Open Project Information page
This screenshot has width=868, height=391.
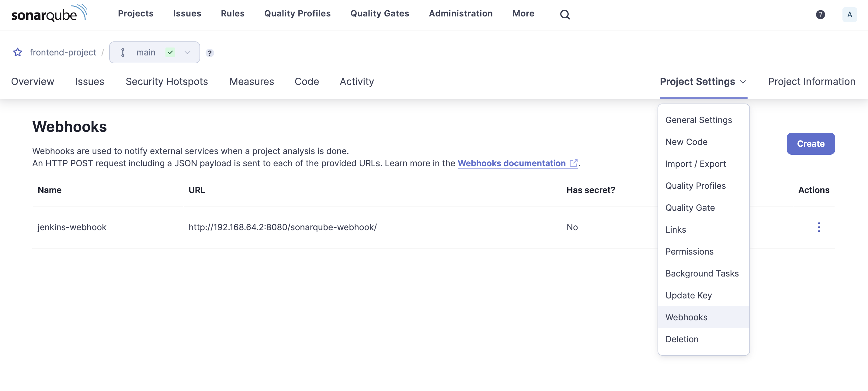[x=811, y=82]
